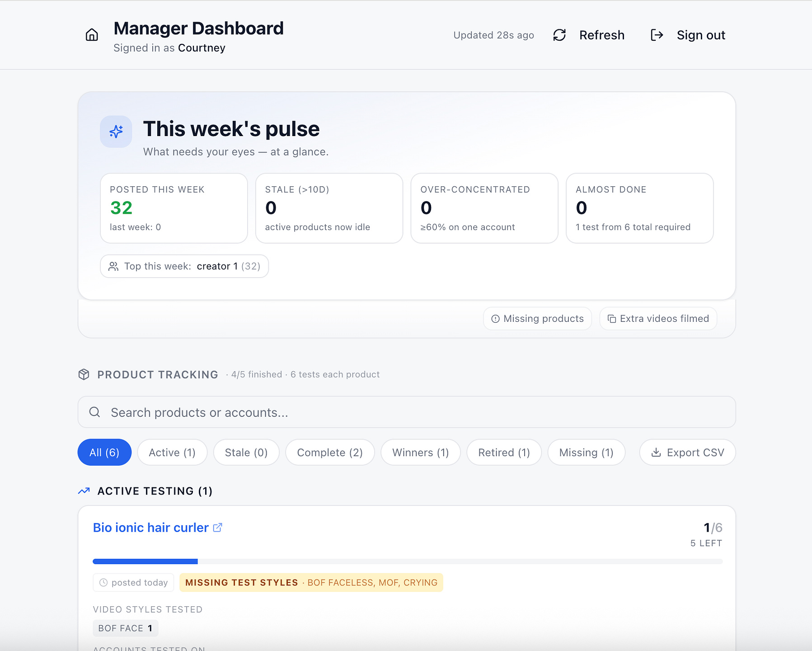Click the clock icon in posted today chip
This screenshot has width=812, height=651.
103,582
